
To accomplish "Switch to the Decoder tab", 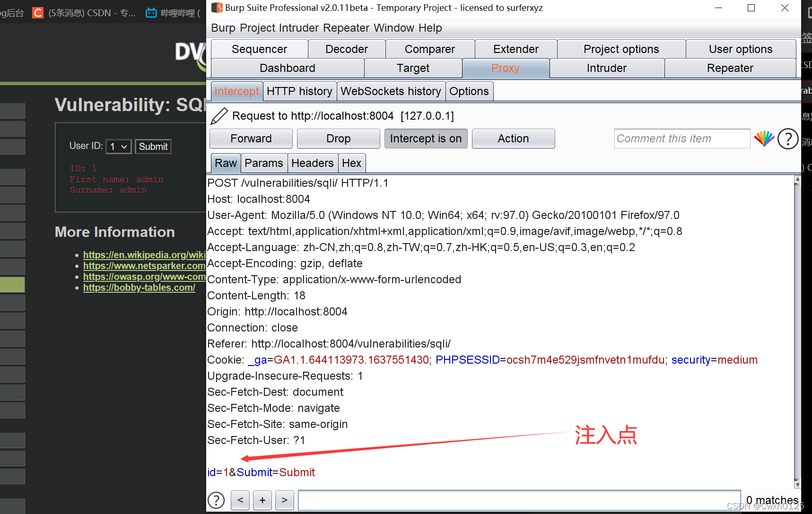I will tap(347, 49).
